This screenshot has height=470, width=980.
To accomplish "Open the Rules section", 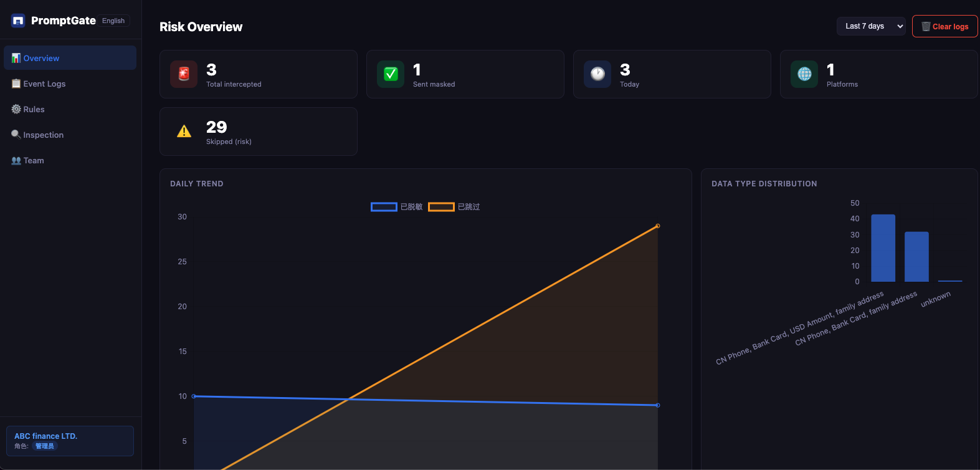I will click(x=70, y=109).
